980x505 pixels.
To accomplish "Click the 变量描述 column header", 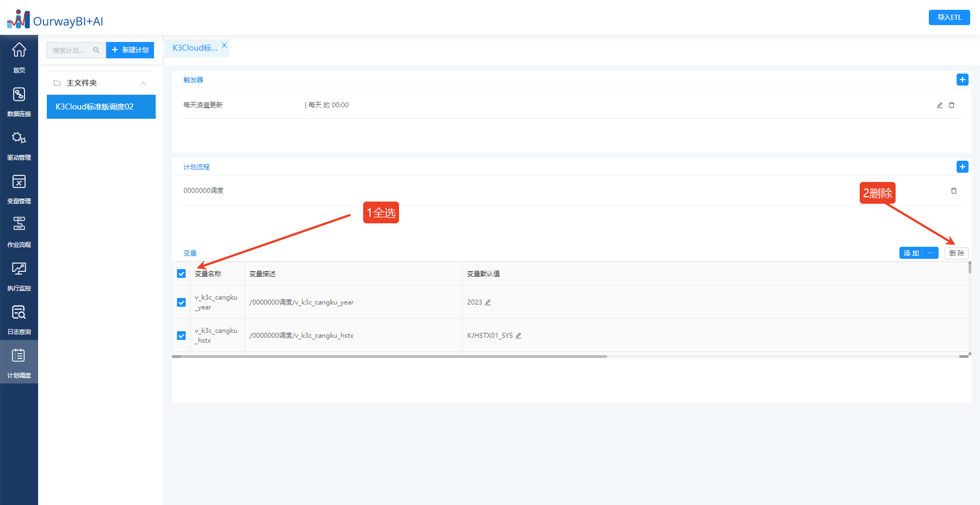I will 262,274.
